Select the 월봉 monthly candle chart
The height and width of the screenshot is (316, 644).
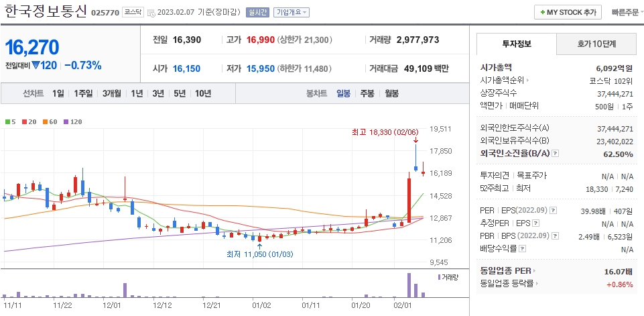tap(391, 93)
